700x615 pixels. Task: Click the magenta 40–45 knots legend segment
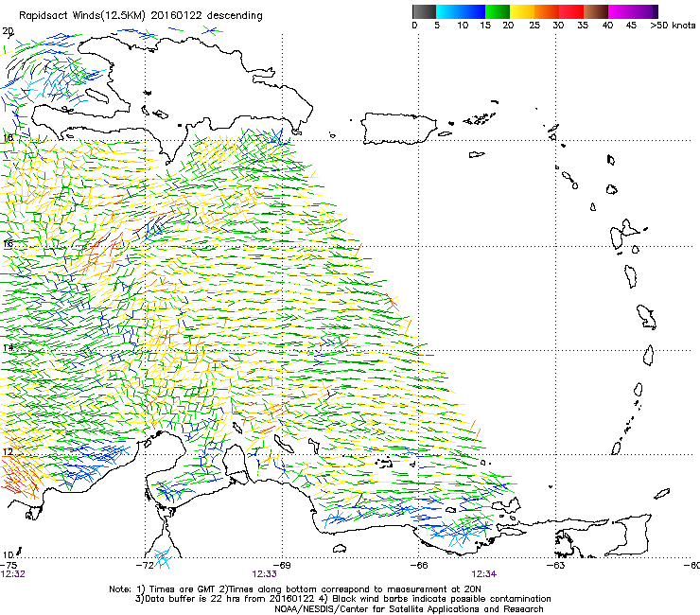621,11
